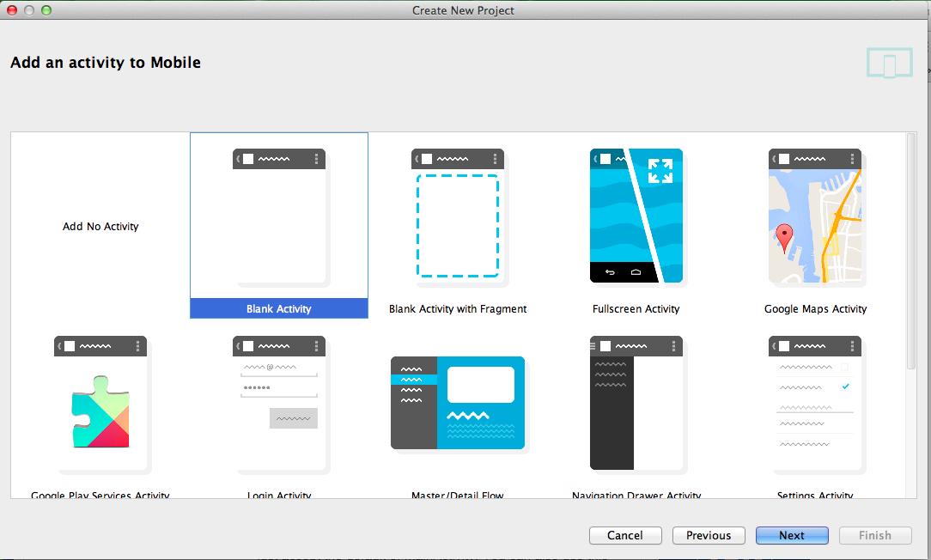Image resolution: width=931 pixels, height=560 pixels.
Task: Go back with the Previous button
Action: 709,535
